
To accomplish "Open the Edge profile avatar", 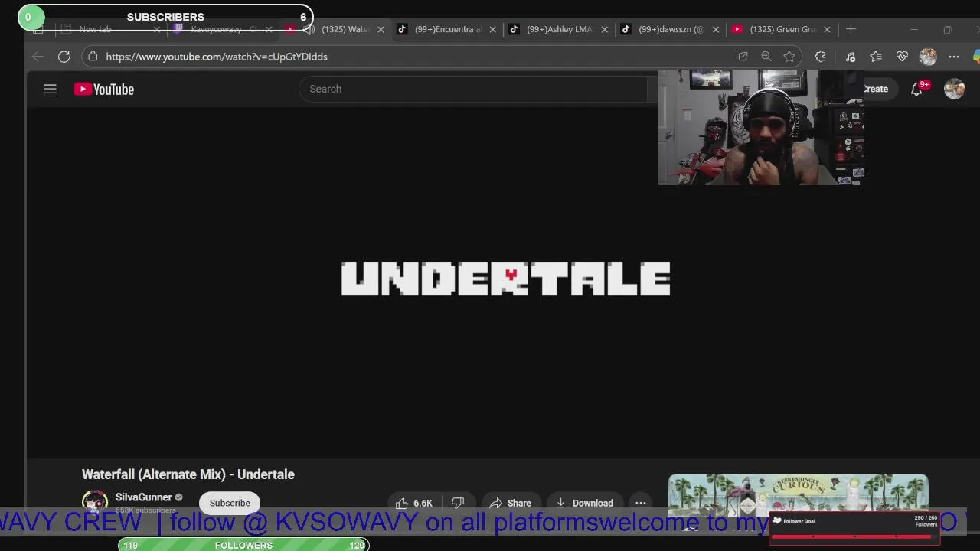I will (x=928, y=57).
